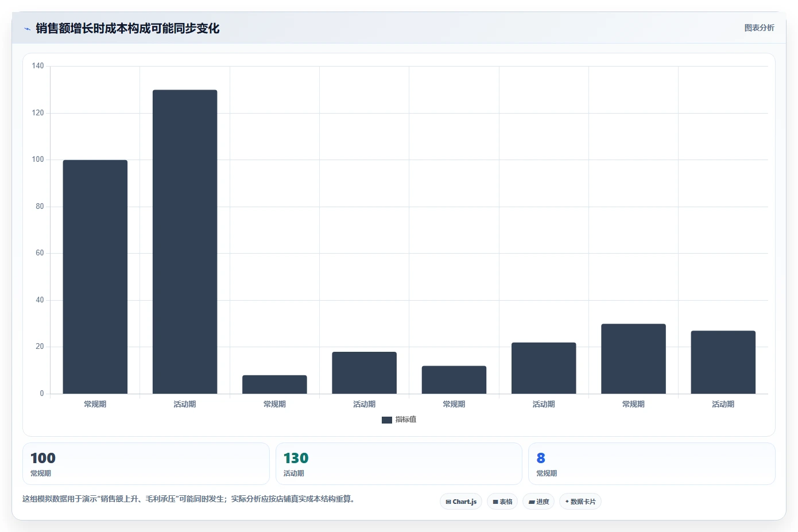
Task: Click the bar with value 30
Action: click(633, 359)
